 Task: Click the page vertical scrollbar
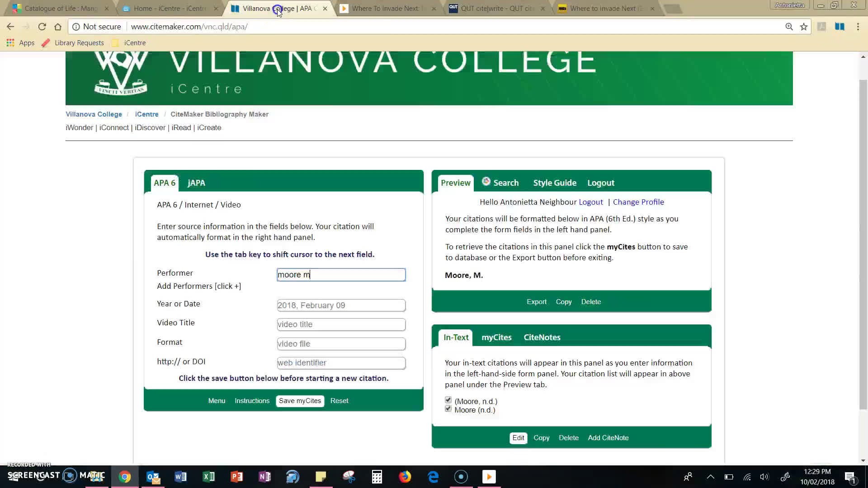coord(863,244)
